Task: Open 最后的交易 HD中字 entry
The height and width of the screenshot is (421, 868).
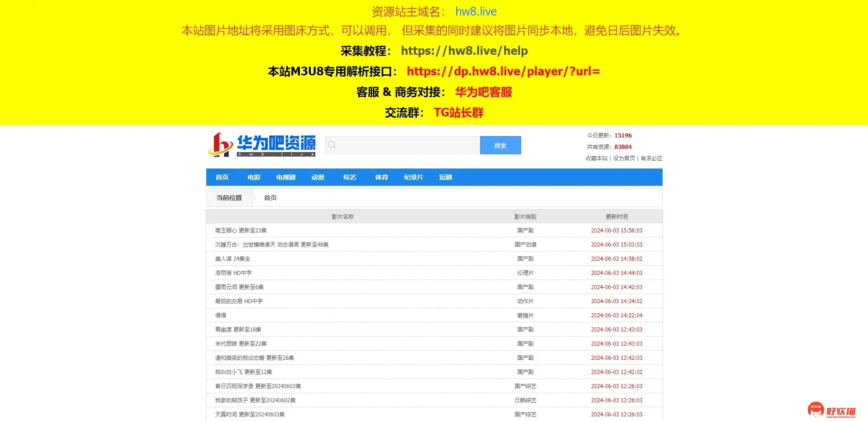Action: (239, 301)
